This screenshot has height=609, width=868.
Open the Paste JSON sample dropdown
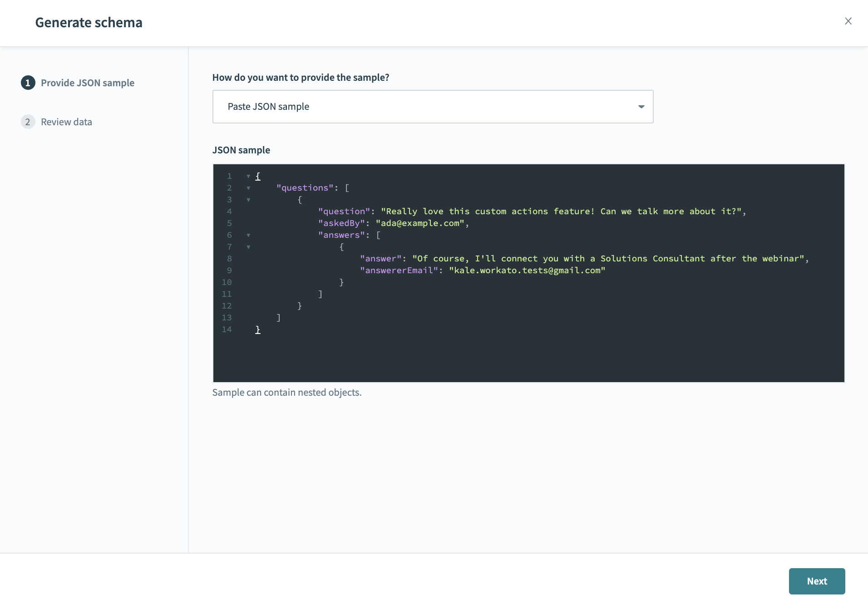433,107
